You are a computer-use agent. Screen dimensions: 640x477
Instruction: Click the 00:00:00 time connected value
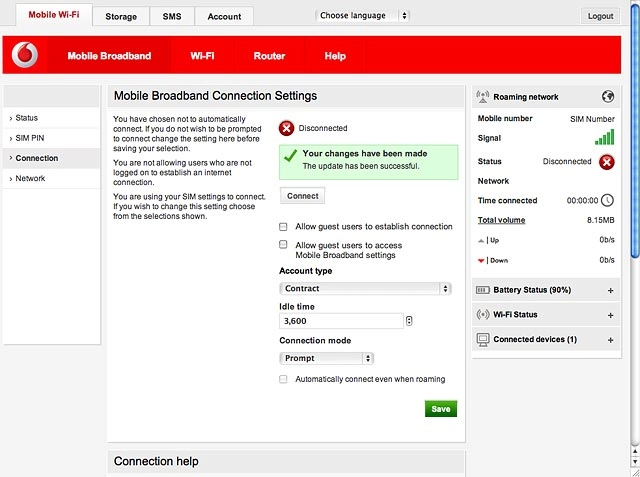pos(582,200)
